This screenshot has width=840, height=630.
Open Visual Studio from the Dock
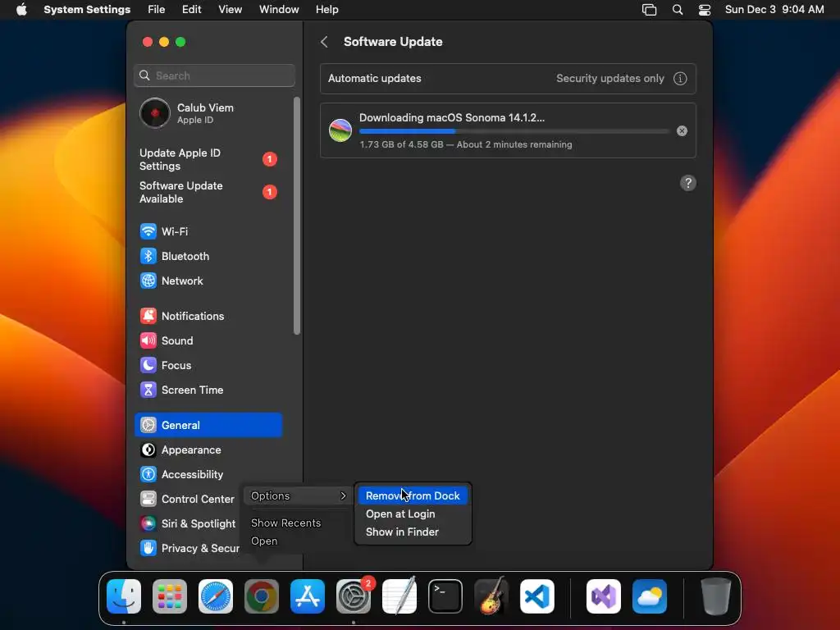pyautogui.click(x=604, y=596)
